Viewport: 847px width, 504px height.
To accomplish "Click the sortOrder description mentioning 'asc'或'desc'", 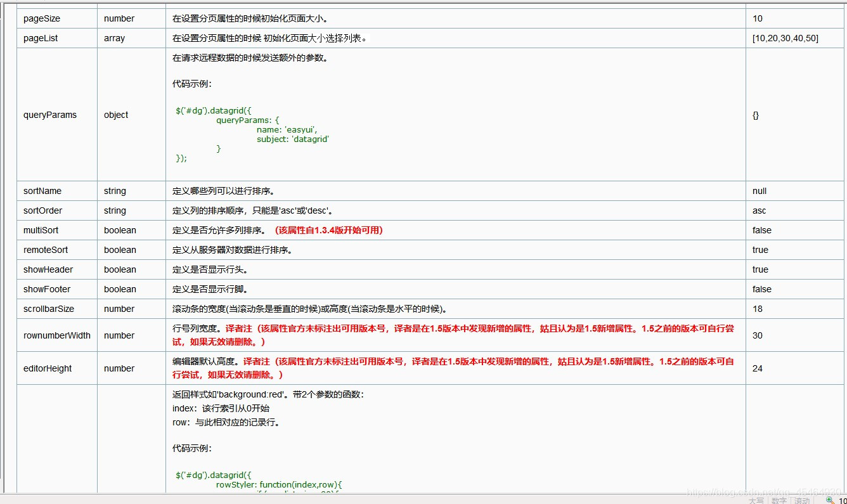I will click(x=253, y=210).
